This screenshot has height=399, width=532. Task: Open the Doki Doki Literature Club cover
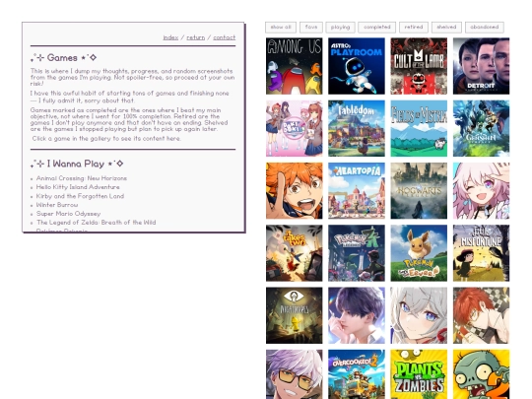pos(295,128)
